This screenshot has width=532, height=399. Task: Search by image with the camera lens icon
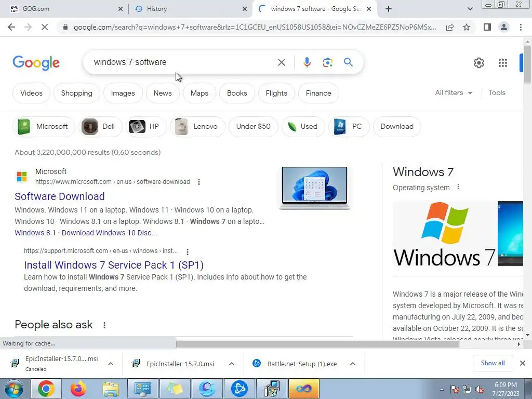[327, 62]
